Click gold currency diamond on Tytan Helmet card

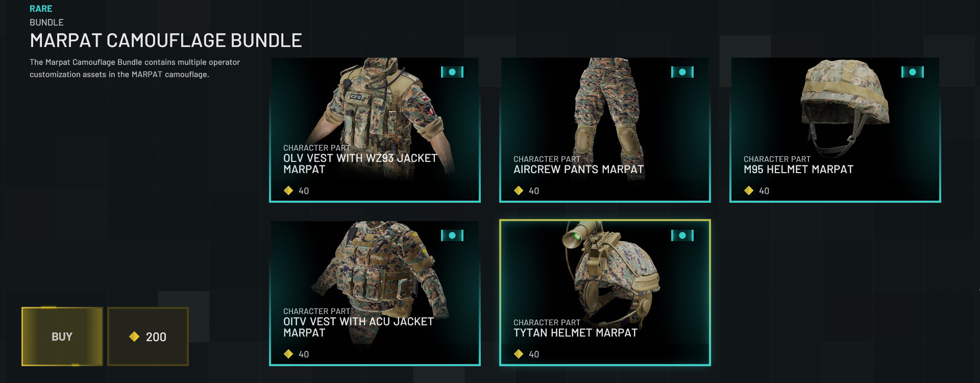519,354
